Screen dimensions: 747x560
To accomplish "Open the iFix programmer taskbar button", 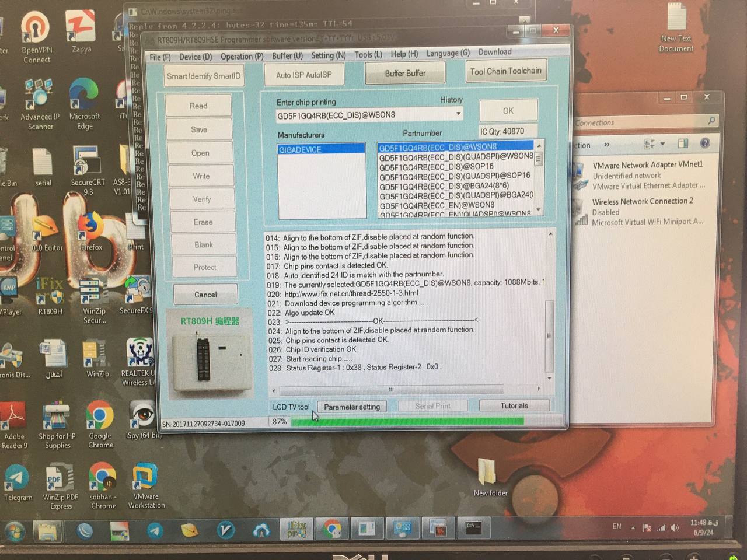I will (297, 528).
